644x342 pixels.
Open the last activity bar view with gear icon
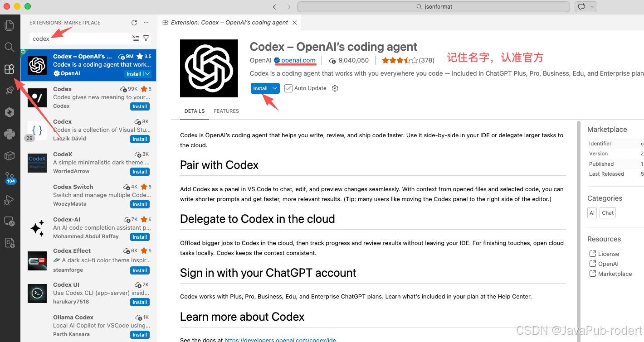9,243
